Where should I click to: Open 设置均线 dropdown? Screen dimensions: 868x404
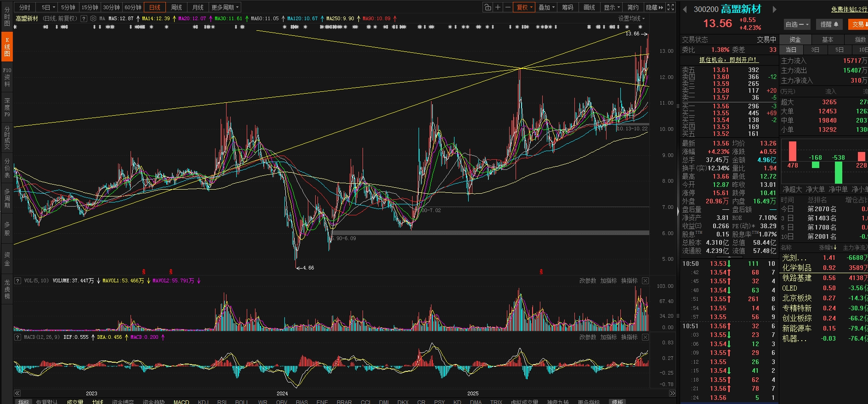click(631, 19)
